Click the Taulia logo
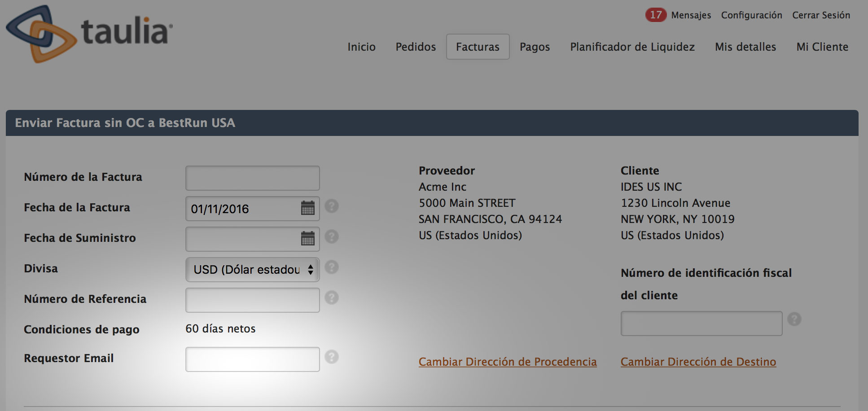The image size is (868, 411). pos(89,34)
